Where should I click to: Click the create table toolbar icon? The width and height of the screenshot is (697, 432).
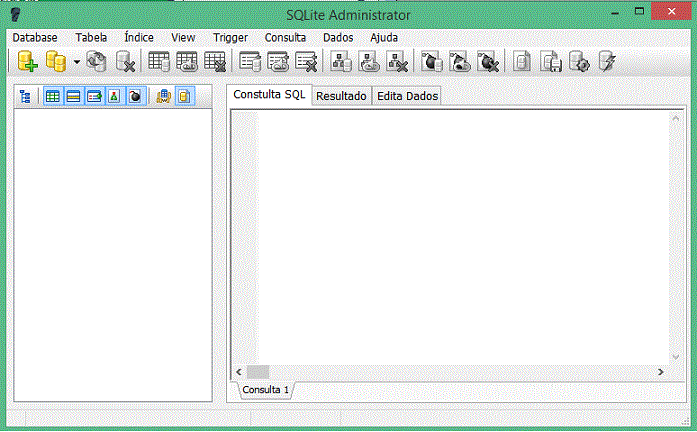159,61
